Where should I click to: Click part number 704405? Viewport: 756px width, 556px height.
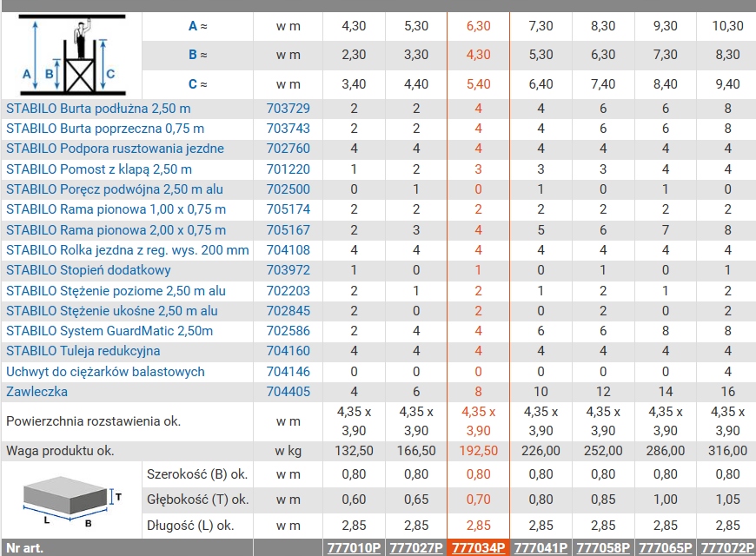coord(288,392)
